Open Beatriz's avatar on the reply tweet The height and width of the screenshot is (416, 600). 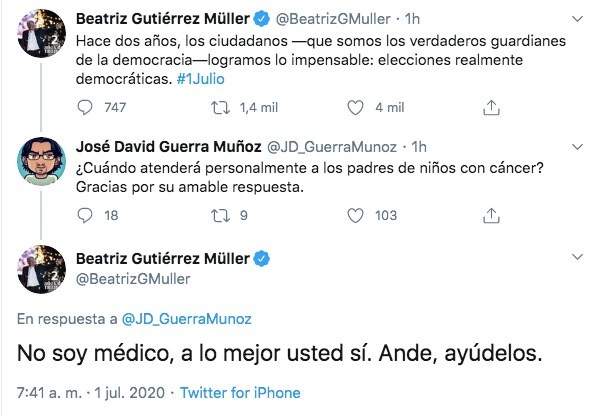click(x=41, y=269)
